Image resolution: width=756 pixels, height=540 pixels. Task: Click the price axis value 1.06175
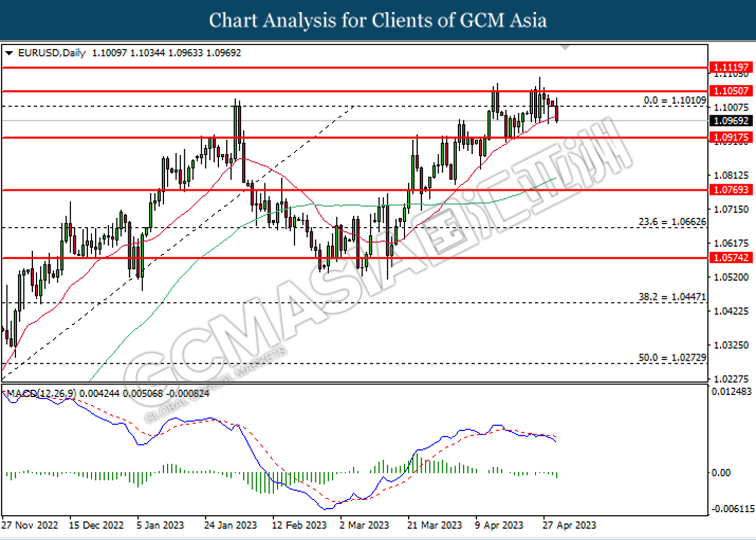coord(731,244)
